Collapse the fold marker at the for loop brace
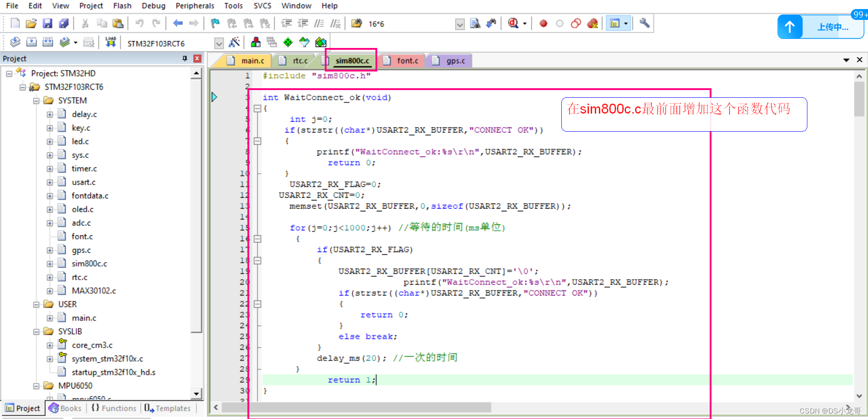This screenshot has width=868, height=419. tap(257, 238)
